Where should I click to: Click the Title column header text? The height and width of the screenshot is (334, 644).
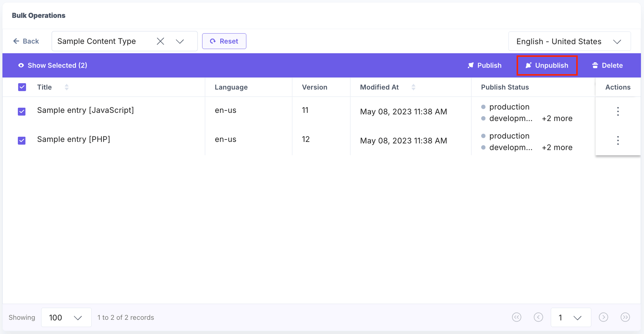[x=44, y=87]
